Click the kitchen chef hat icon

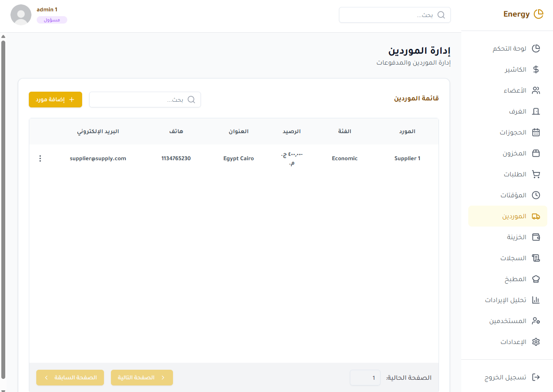coord(536,279)
